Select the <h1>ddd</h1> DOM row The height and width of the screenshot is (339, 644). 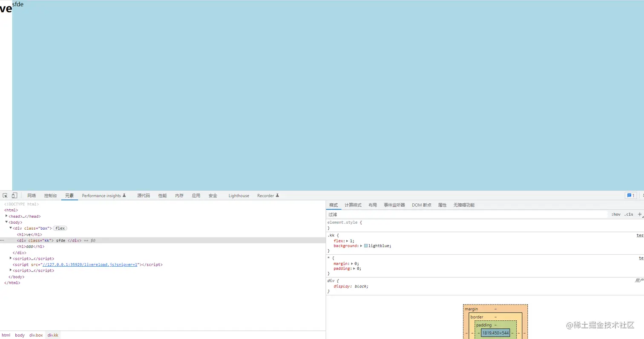click(31, 246)
